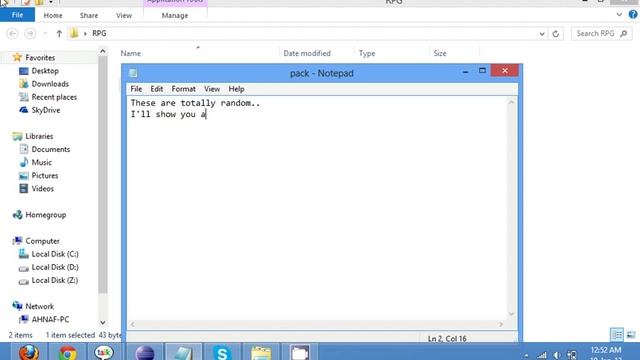Expand the address bar history dropdown
This screenshot has width=640, height=360.
click(542, 34)
